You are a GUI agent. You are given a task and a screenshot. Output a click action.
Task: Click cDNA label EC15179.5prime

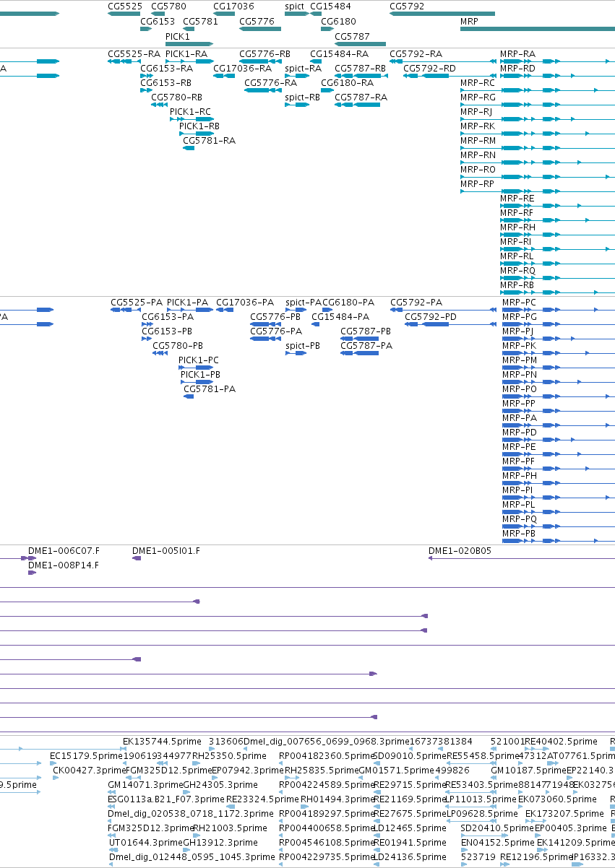click(87, 756)
